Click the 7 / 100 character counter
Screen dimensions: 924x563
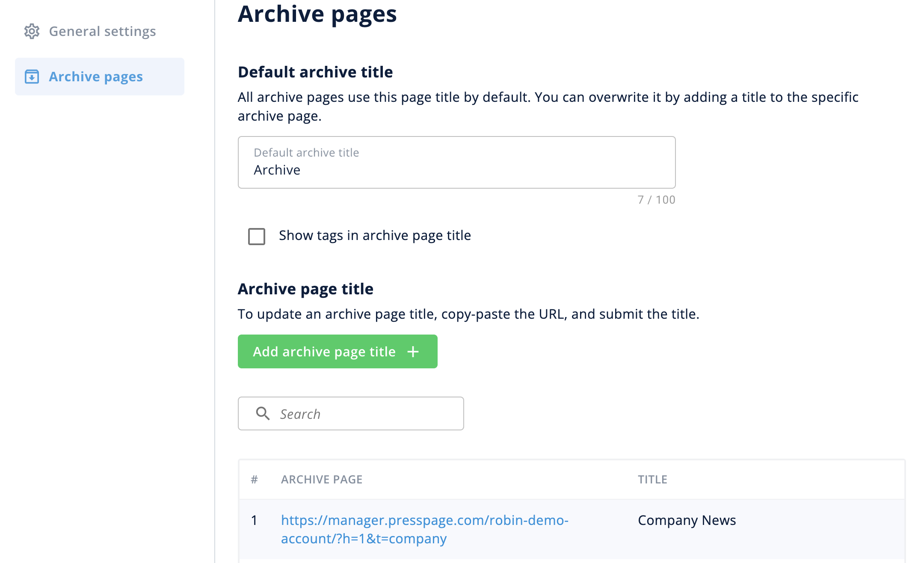coord(656,200)
